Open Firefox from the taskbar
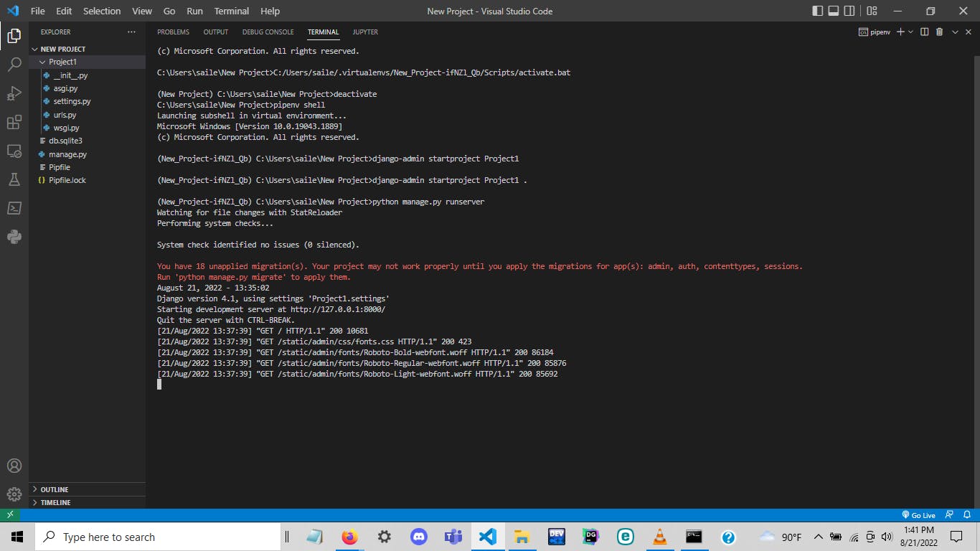 tap(349, 537)
